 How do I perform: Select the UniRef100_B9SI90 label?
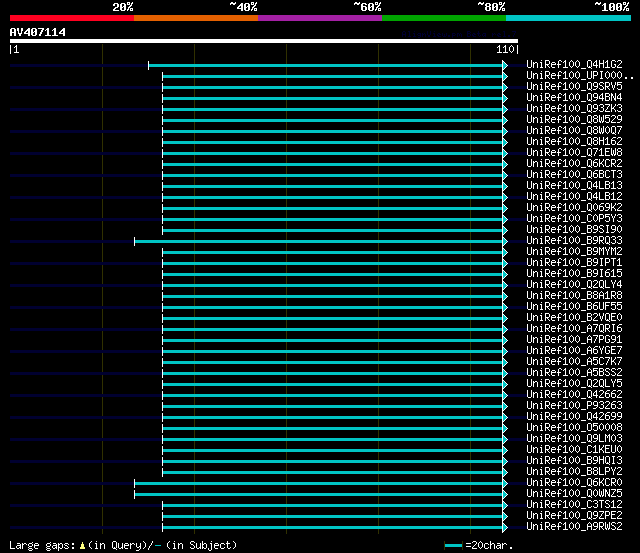[x=574, y=230]
